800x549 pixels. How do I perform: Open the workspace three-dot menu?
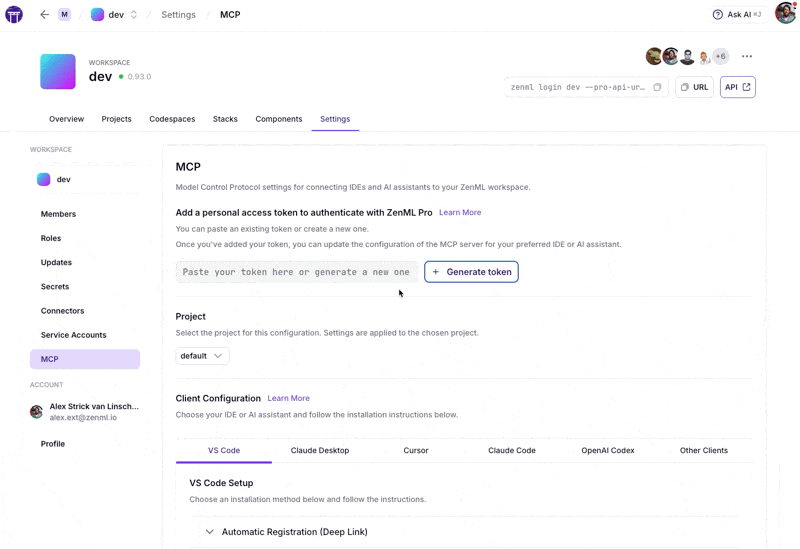point(746,56)
